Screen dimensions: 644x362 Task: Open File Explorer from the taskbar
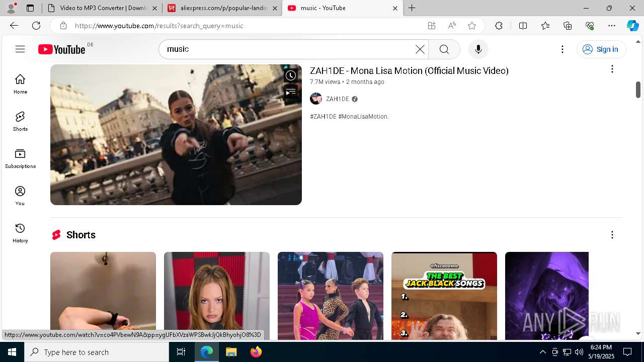click(x=231, y=352)
